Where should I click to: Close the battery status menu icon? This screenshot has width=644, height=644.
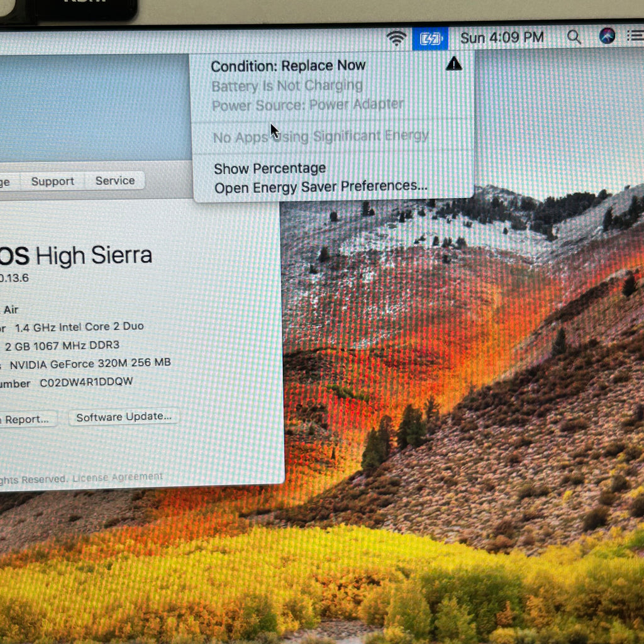click(x=430, y=38)
